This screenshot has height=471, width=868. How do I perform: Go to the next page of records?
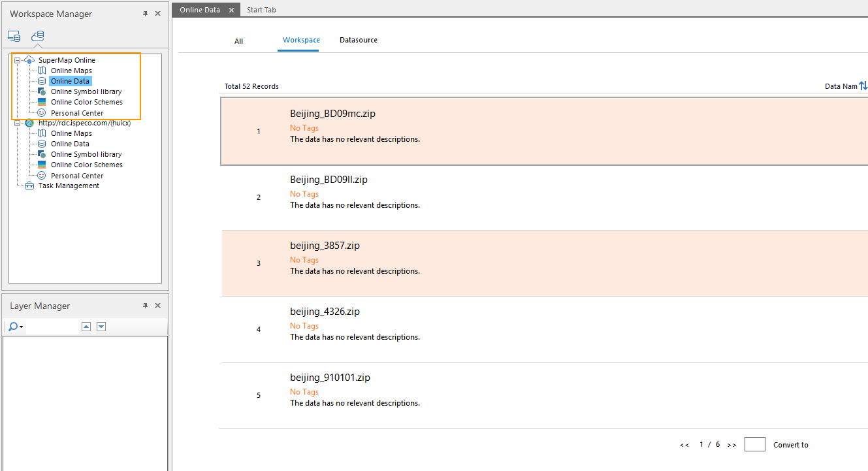731,445
